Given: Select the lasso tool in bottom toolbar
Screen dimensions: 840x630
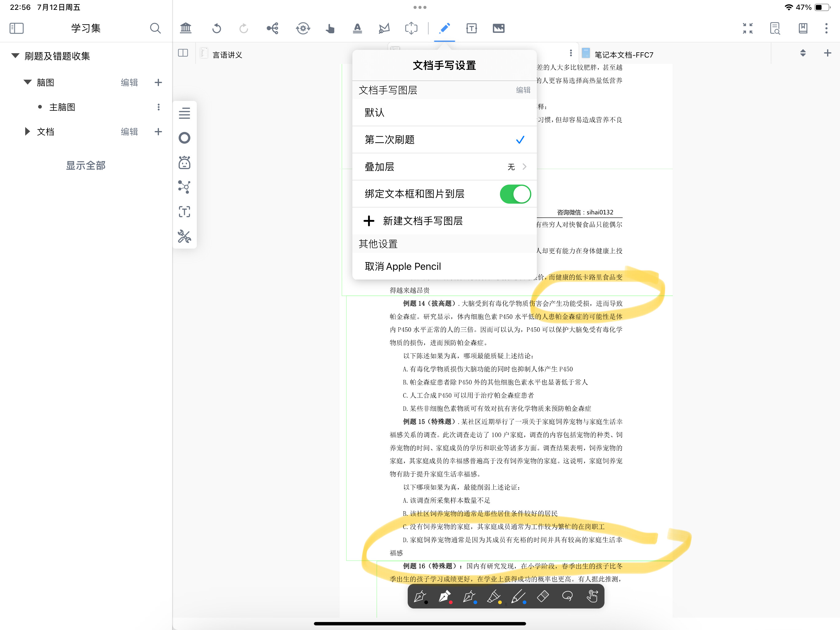Looking at the screenshot, I should [x=567, y=596].
